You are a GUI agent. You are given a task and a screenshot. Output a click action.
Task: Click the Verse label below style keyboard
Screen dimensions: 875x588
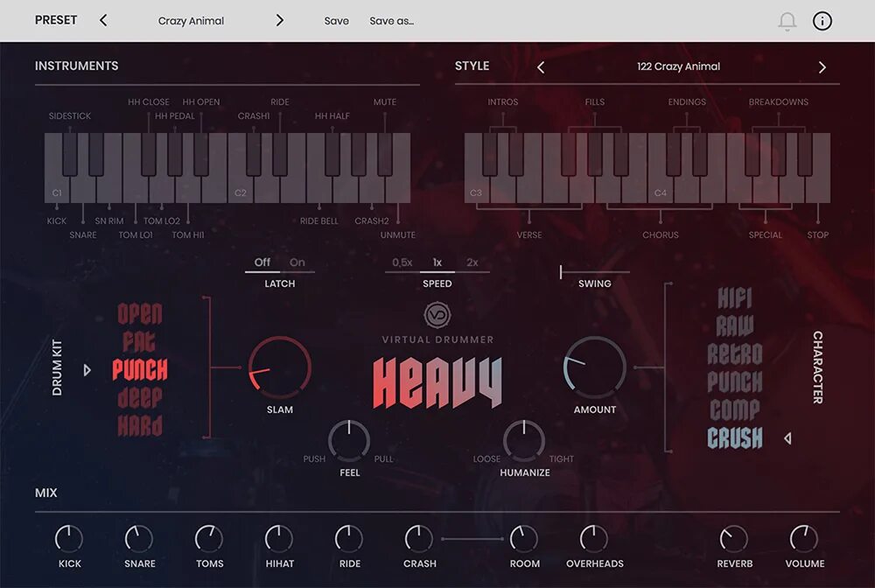529,234
